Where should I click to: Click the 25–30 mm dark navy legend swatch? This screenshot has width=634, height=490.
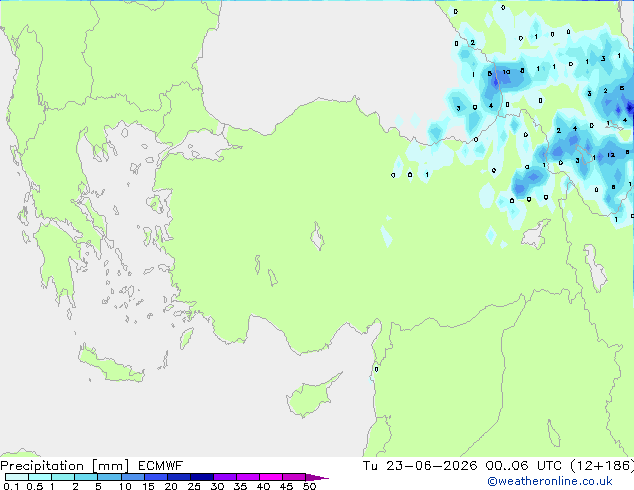point(201,477)
